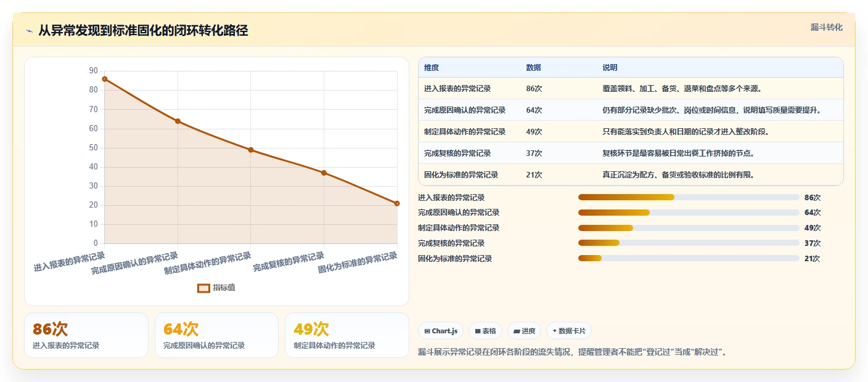The height and width of the screenshot is (382, 868).
Task: Click the 数据 column header
Action: (534, 68)
